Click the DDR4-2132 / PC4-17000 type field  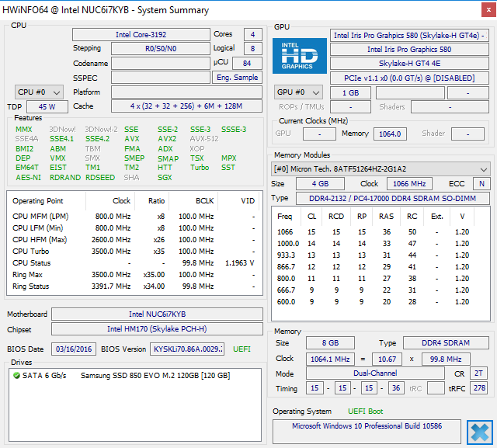tap(393, 198)
